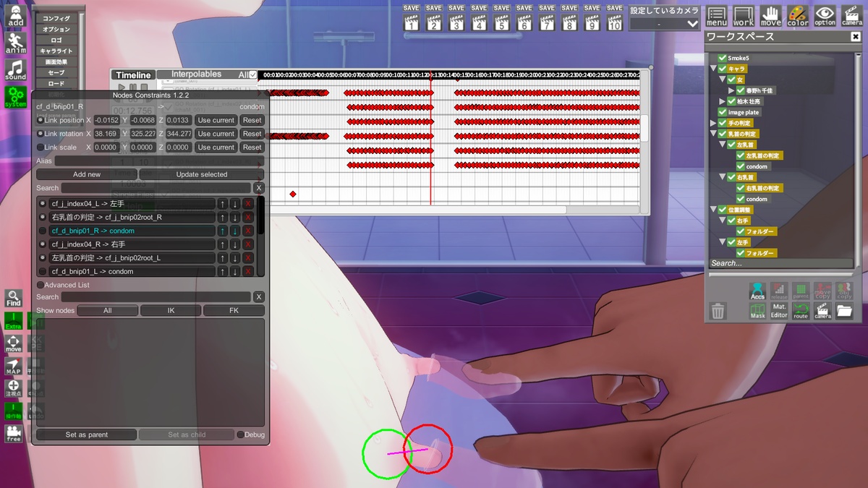Viewport: 868px width, 488px height.
Task: Toggle the Debug checkbox
Action: (241, 435)
